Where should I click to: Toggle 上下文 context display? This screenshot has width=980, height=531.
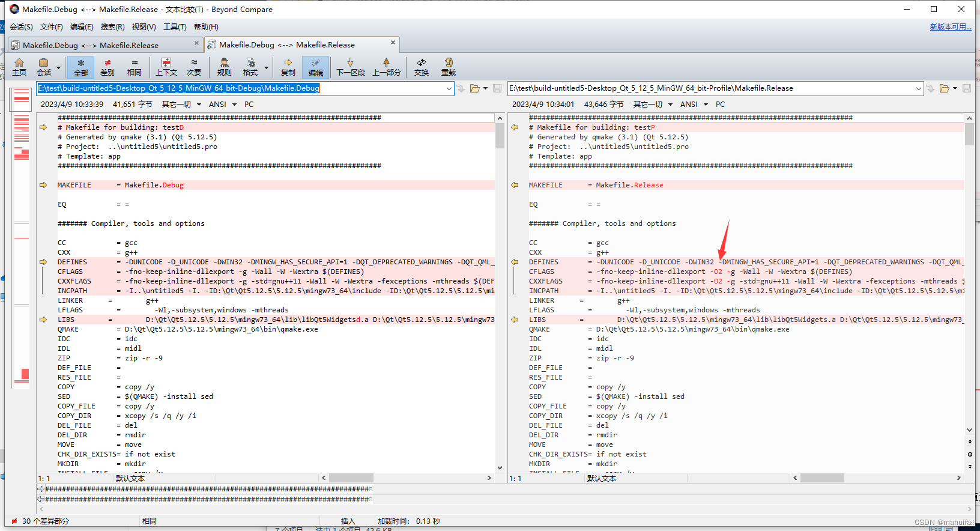tap(166, 67)
